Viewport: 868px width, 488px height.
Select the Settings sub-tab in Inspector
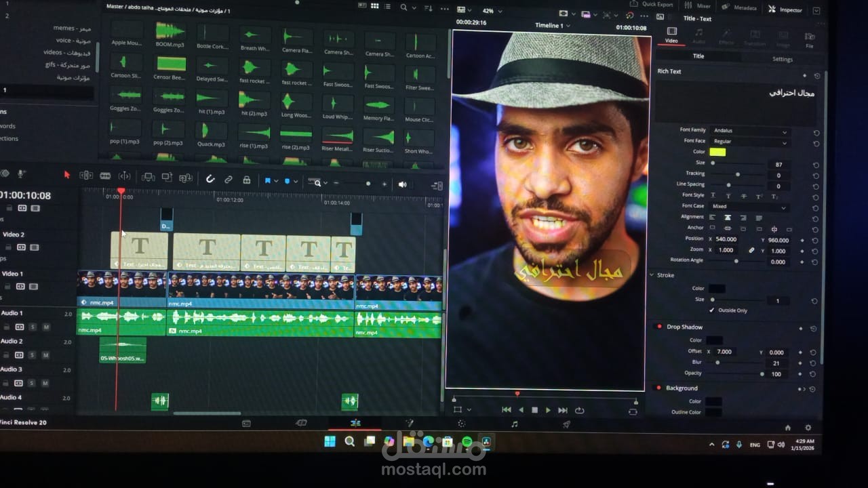tap(782, 59)
